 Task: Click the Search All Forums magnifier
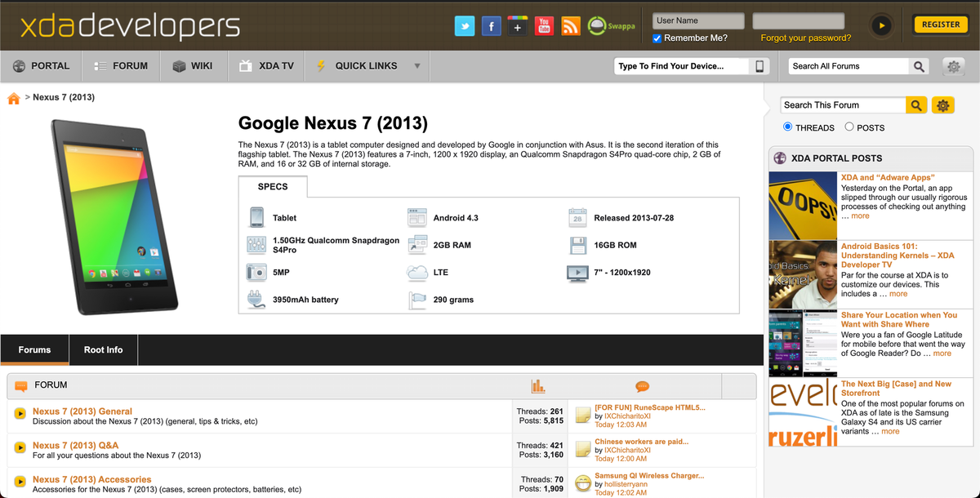pyautogui.click(x=920, y=66)
